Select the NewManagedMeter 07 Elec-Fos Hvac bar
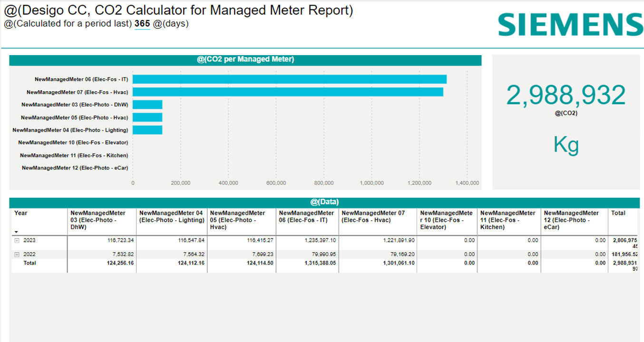 pyautogui.click(x=288, y=92)
